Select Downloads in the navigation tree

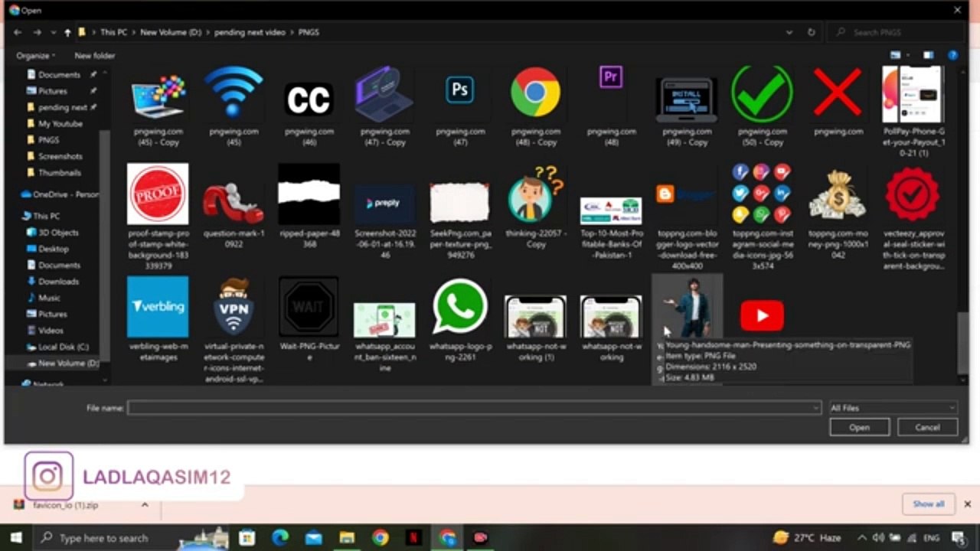click(x=58, y=281)
